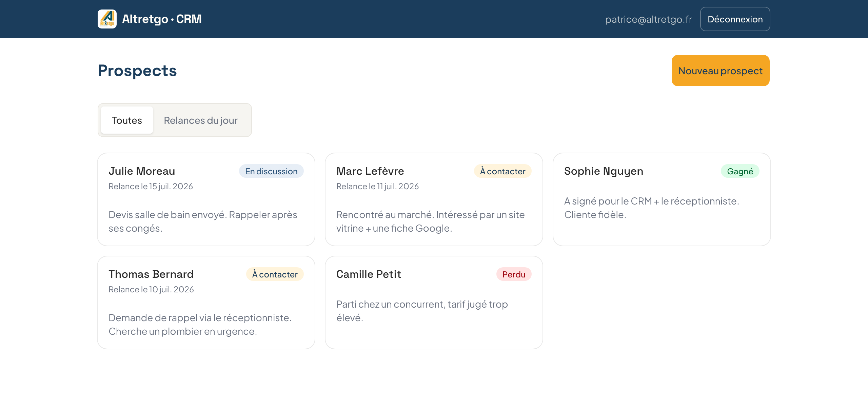Click the En discussion status badge
868x407 pixels.
tap(271, 171)
